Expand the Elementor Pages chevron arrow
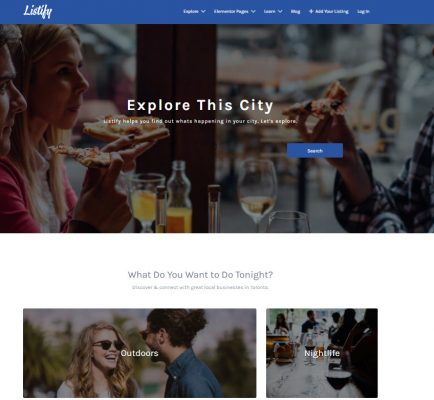The height and width of the screenshot is (400, 434). point(253,11)
